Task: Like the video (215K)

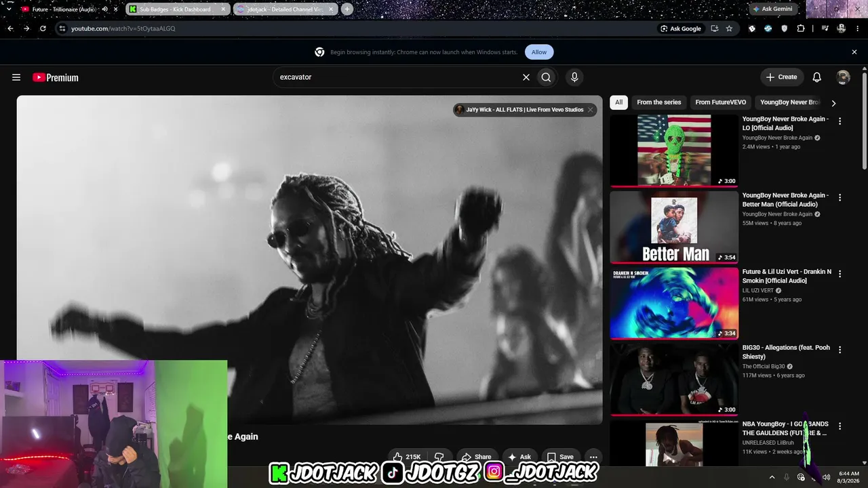Action: (408, 457)
